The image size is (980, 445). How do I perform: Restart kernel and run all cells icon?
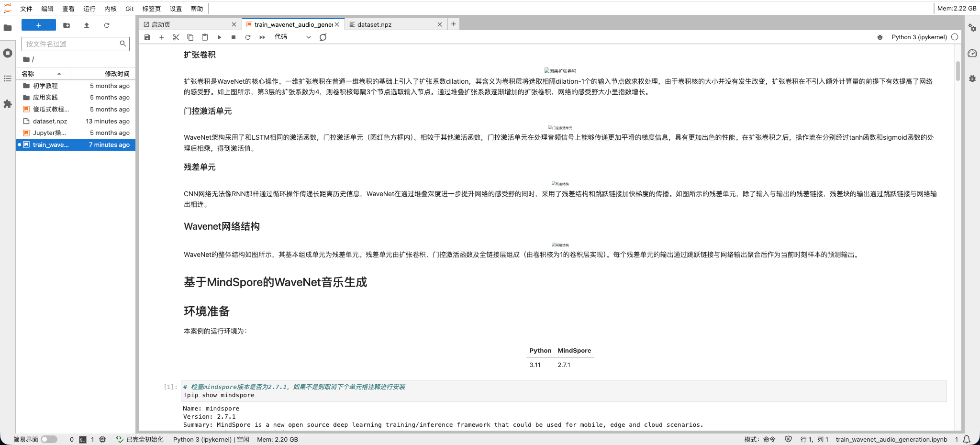point(262,37)
